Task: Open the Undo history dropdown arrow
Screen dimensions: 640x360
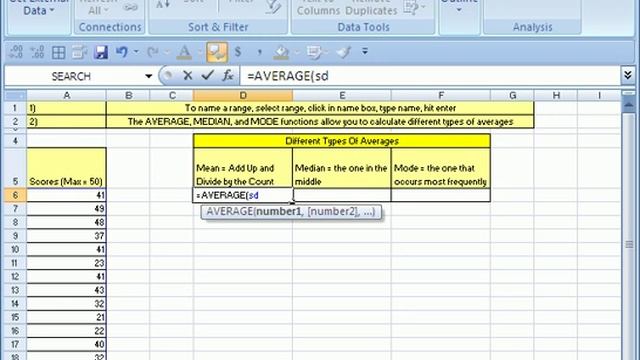Action: [x=136, y=52]
